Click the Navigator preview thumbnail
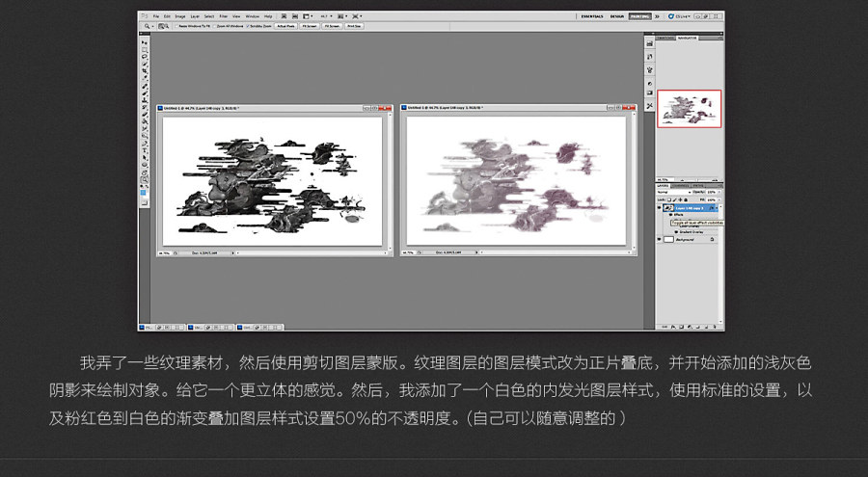The height and width of the screenshot is (477, 868). 690,109
